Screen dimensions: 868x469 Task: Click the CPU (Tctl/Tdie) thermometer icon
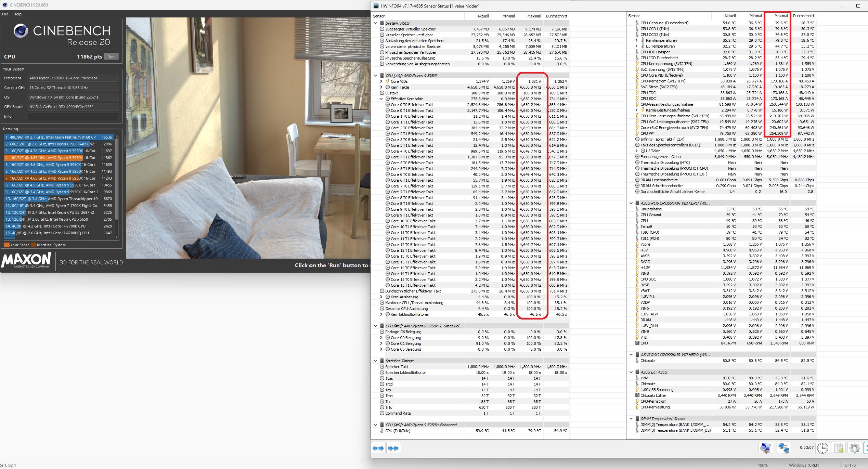382,431
